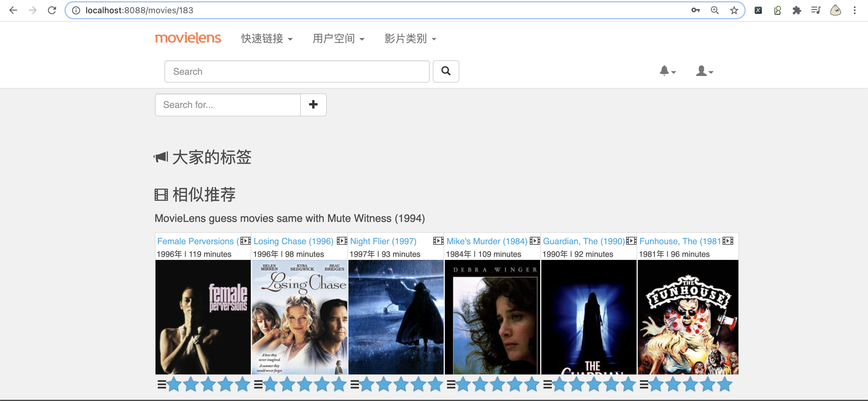Rate Guardian, The two stars
This screenshot has width=868, height=401.
pos(577,384)
